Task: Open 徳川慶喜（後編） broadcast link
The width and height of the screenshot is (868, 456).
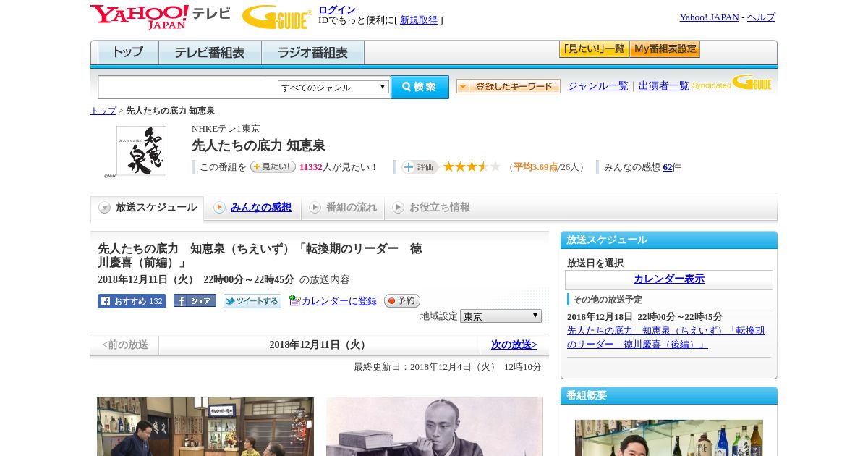Action: [x=665, y=337]
